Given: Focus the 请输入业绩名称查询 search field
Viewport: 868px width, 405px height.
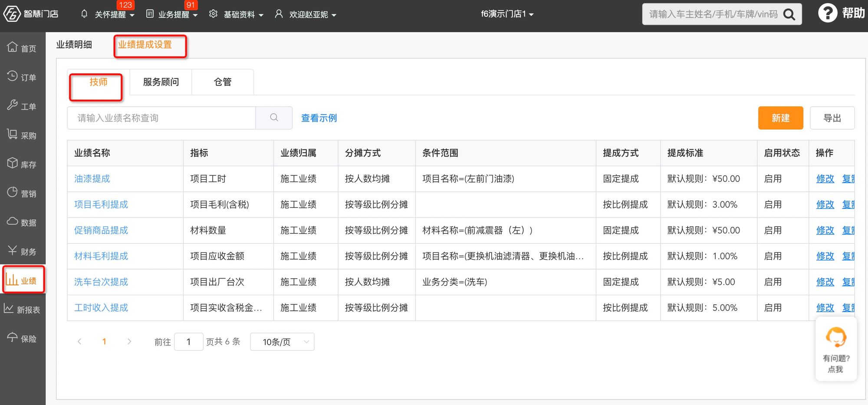Looking at the screenshot, I should [x=161, y=118].
